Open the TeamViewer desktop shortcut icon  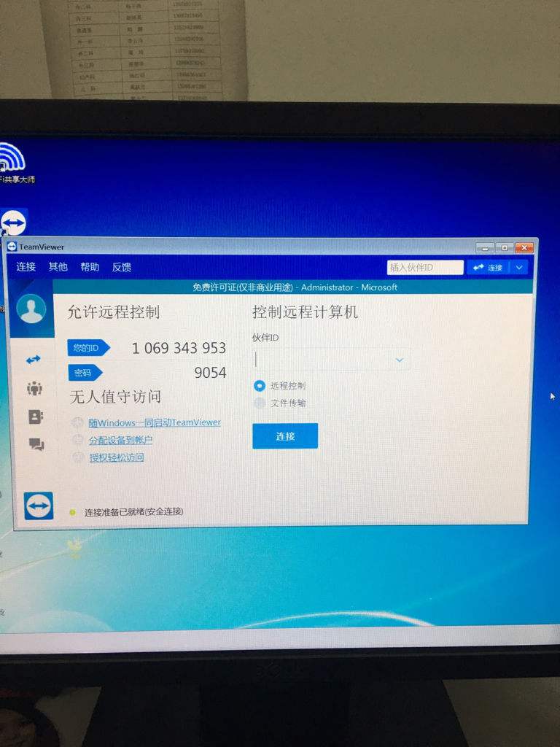coord(13,222)
